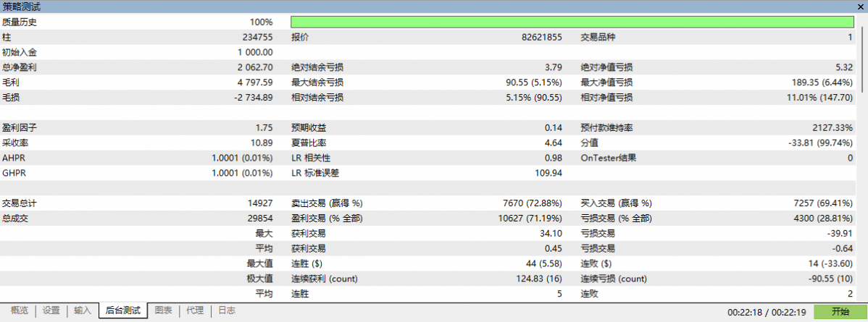Click the GHPR value 1.0001 (0.01%)
The height and width of the screenshot is (322, 868).
(x=243, y=173)
